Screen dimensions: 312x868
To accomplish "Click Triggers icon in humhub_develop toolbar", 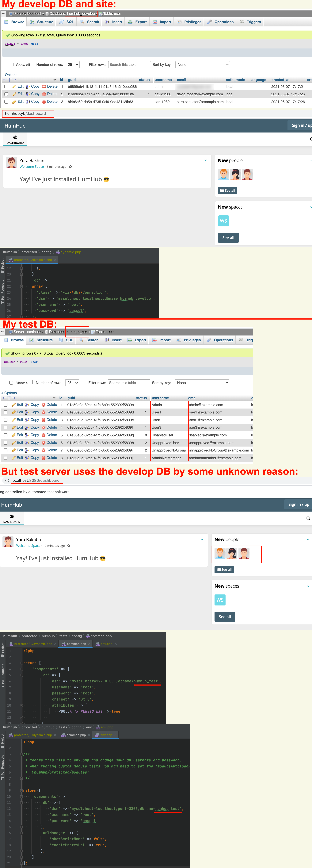I will pos(242,22).
